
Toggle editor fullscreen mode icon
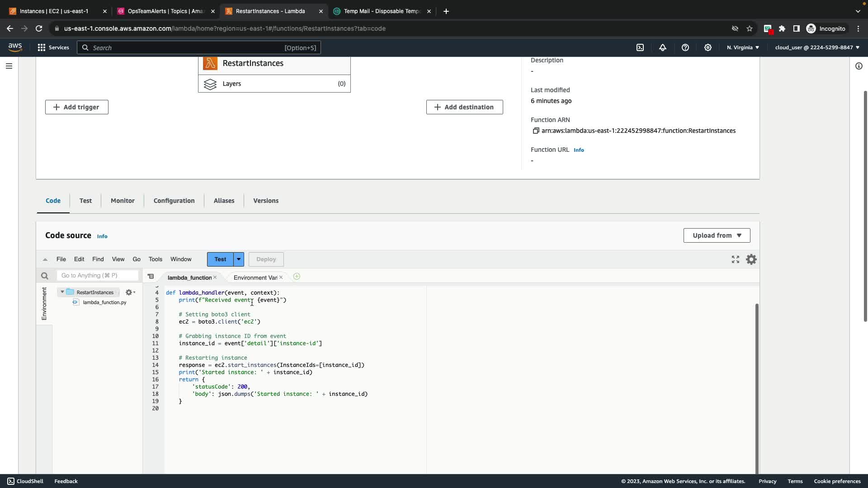[736, 259]
